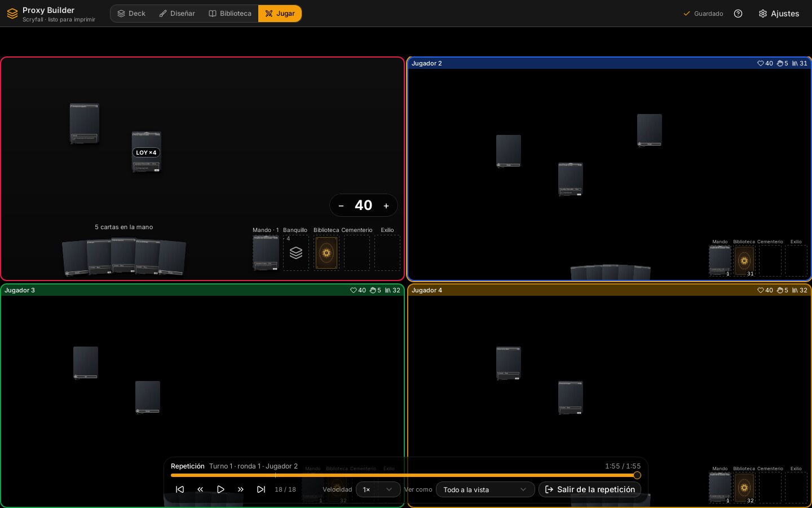Play the replay
The height and width of the screenshot is (508, 812).
coord(220,489)
